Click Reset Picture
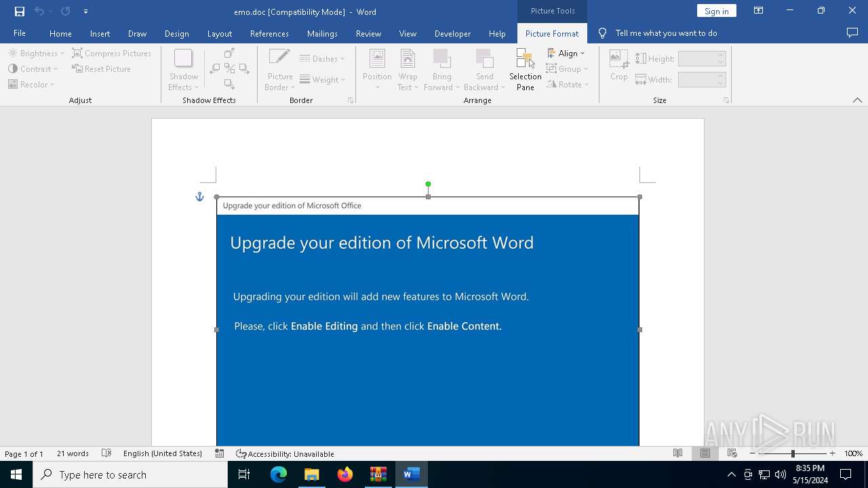 [x=101, y=68]
